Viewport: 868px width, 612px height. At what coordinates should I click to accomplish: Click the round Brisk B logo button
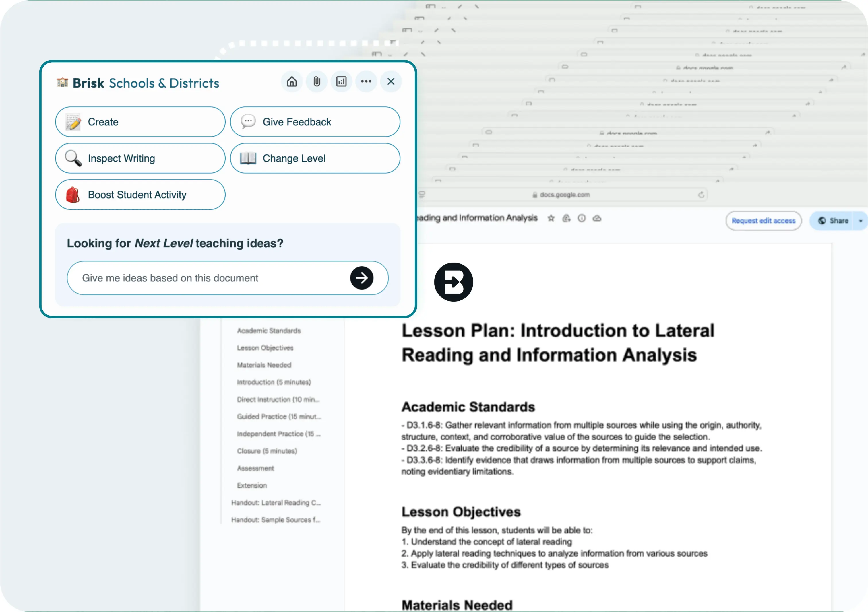coord(453,282)
